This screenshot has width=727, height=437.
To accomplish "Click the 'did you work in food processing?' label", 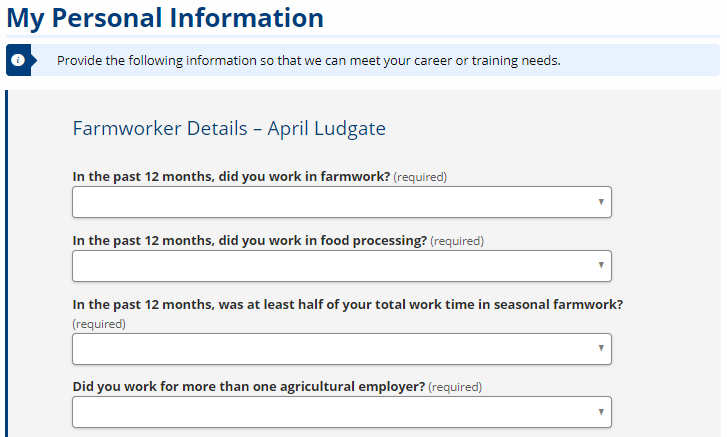I will (249, 241).
